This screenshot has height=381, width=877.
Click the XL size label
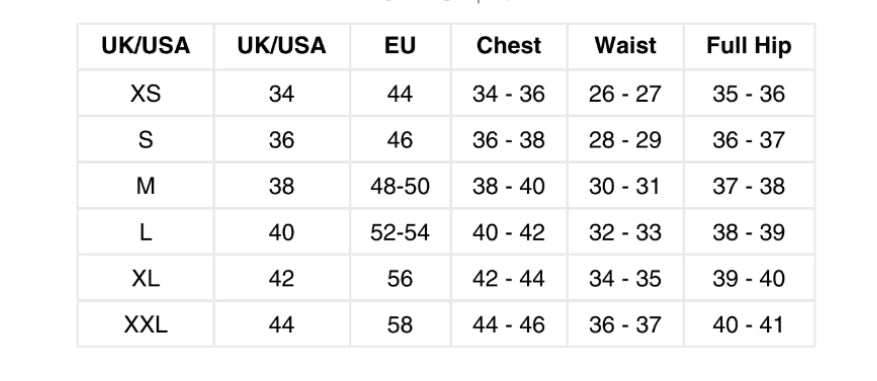pos(145,278)
